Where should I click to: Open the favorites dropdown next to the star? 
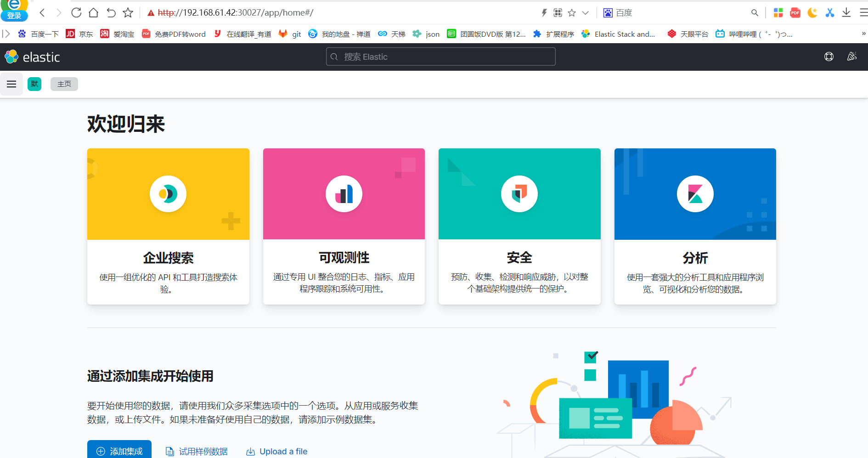click(x=585, y=12)
